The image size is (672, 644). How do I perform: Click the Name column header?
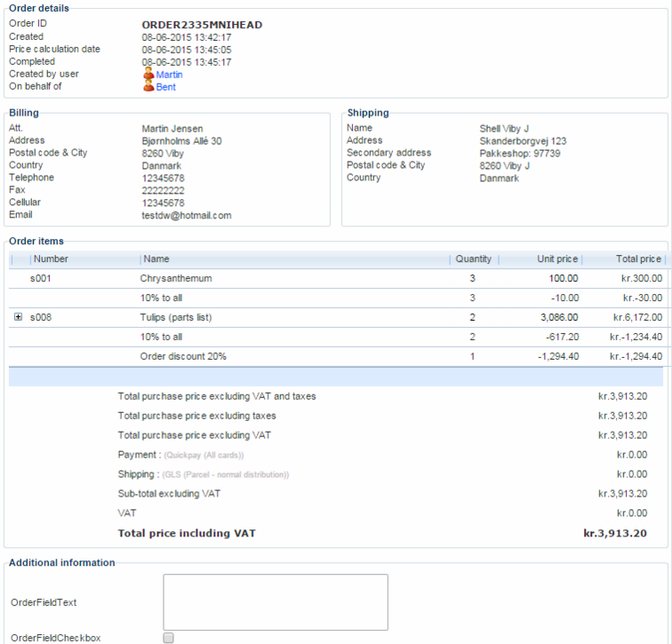point(156,259)
